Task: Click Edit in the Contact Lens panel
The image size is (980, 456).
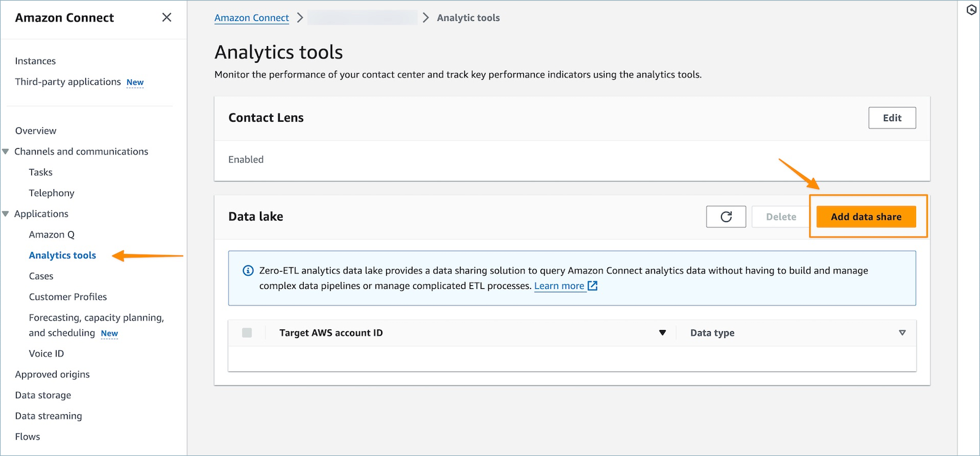Action: 891,118
